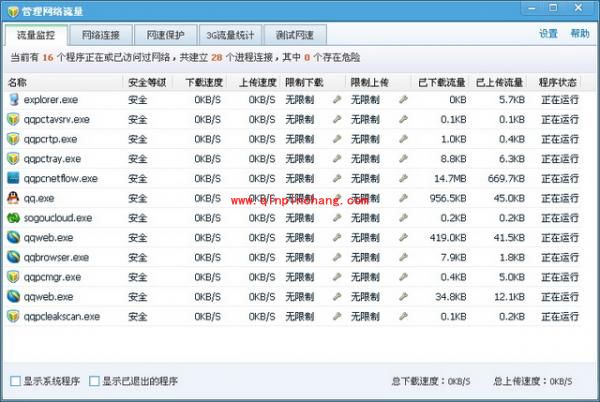Switch to the 流量监控 tab
This screenshot has height=402, width=600.
[x=36, y=35]
